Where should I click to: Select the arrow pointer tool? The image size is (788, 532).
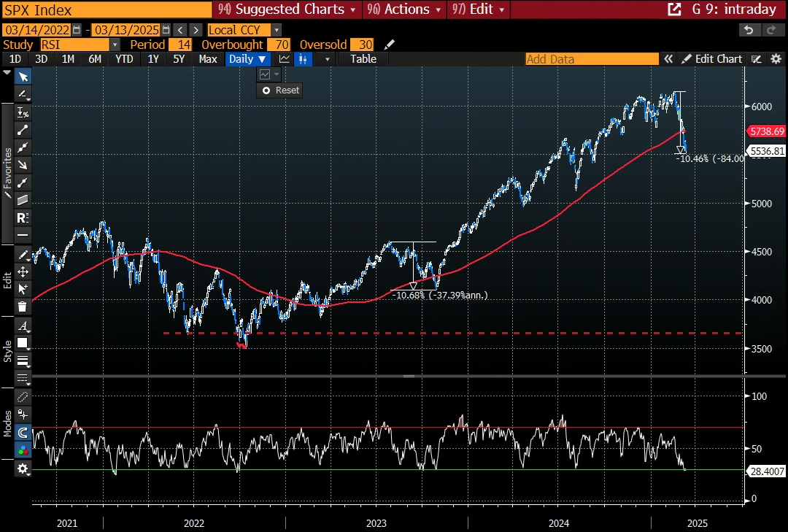[23, 77]
